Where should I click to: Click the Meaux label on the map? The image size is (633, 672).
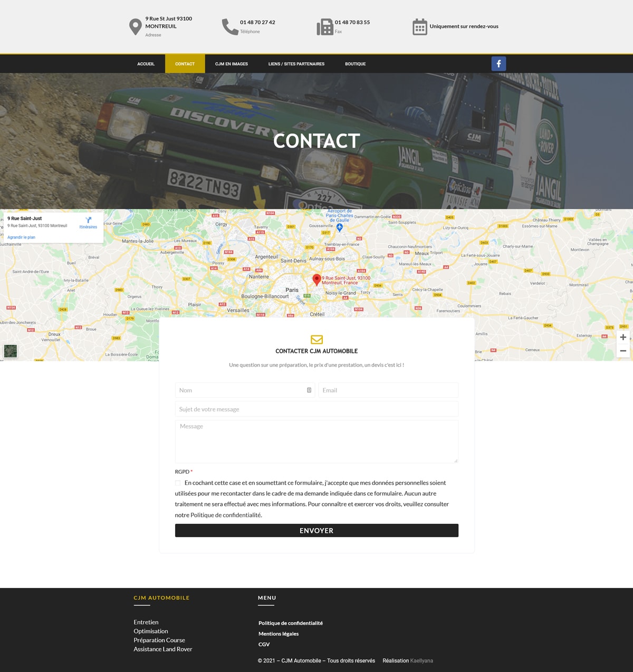tap(422, 253)
